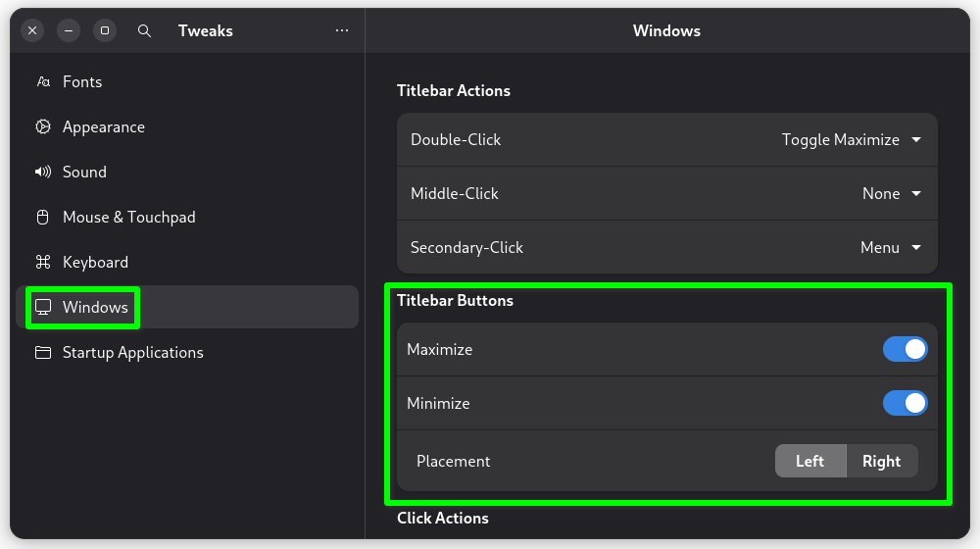Viewport: 980px width, 549px height.
Task: Click the Mouse & Touchpad icon
Action: 43,218
